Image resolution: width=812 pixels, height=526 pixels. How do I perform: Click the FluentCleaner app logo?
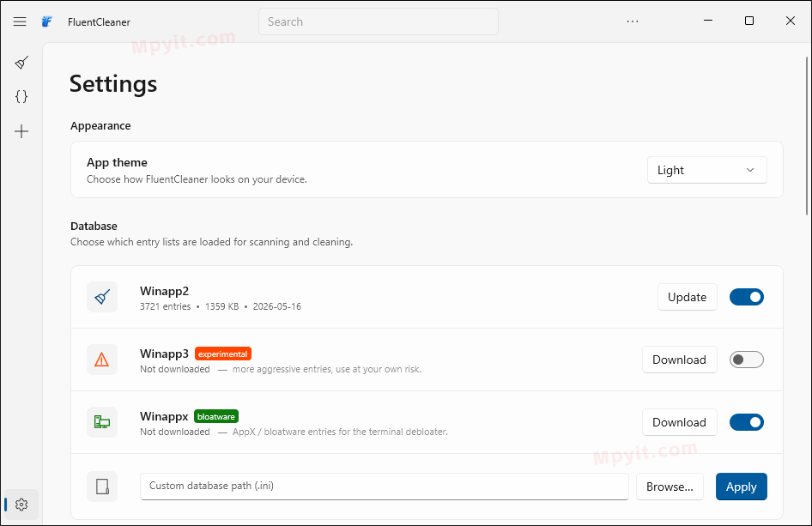tap(47, 21)
